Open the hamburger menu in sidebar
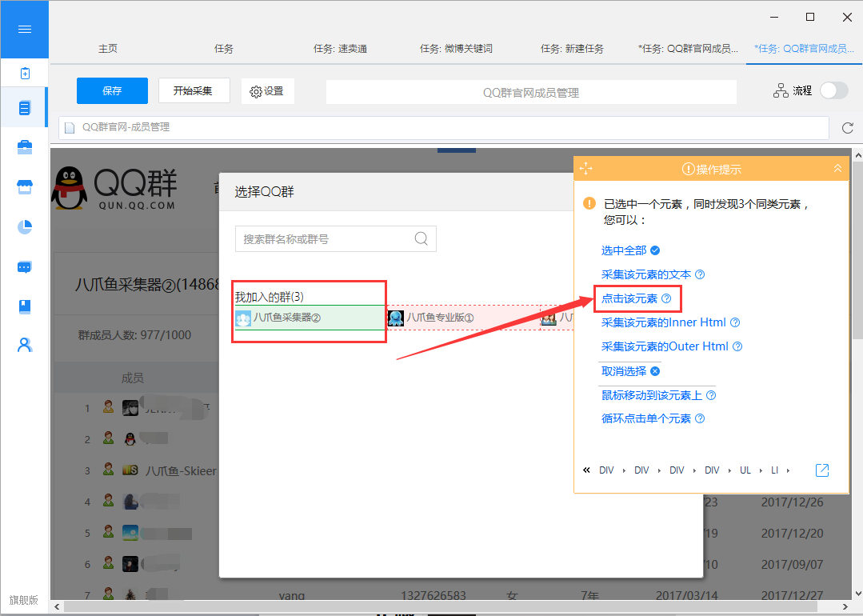Image resolution: width=863 pixels, height=616 pixels. 25,29
